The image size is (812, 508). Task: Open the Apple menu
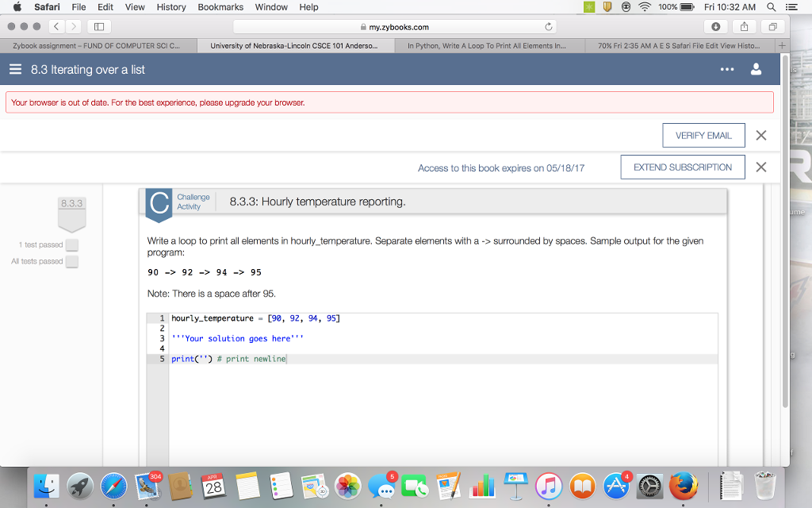17,7
